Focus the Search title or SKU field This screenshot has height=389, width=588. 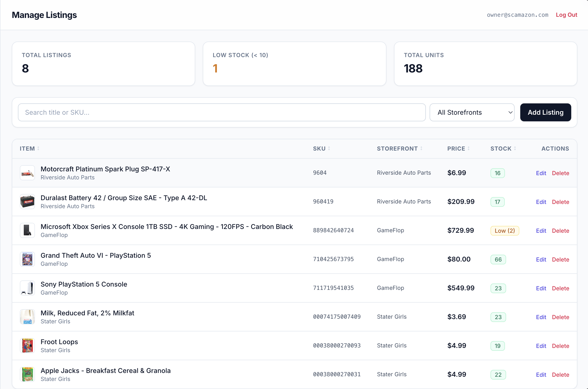click(222, 112)
